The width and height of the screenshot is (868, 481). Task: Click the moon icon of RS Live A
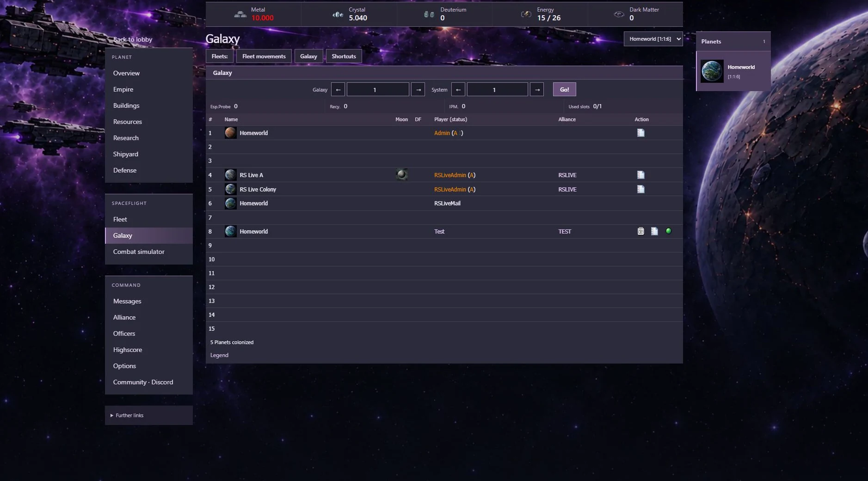402,174
